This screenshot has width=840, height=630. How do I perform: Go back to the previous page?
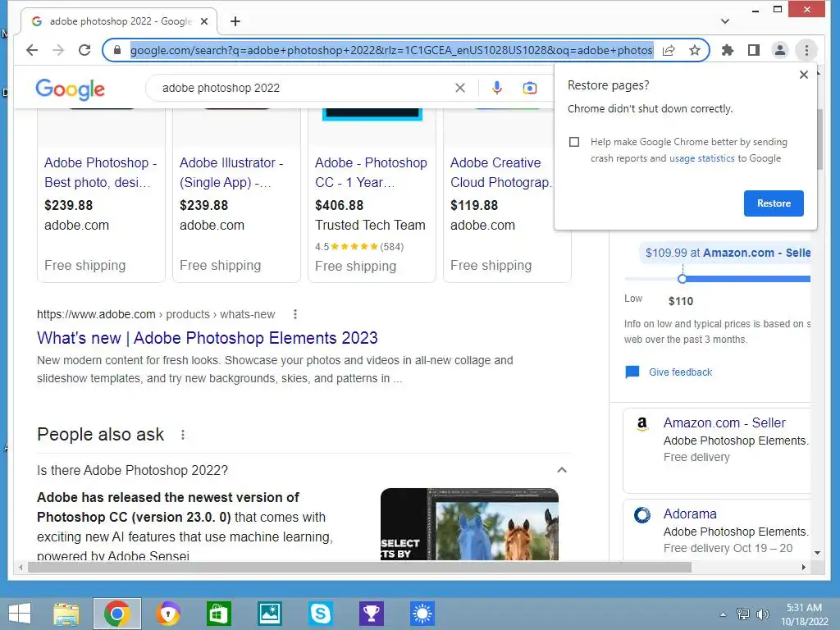pyautogui.click(x=32, y=50)
